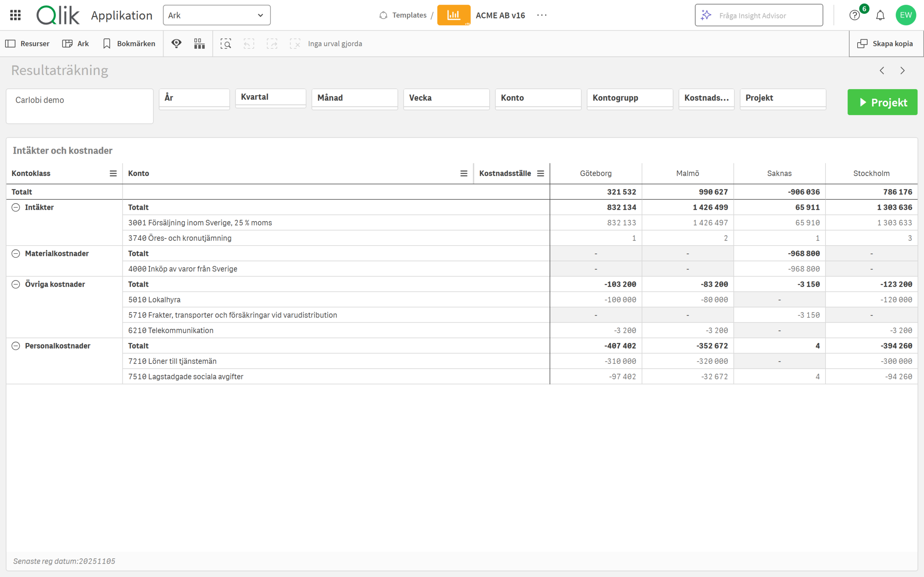Open the Kostnadsställe column menu
924x577 pixels.
(541, 173)
